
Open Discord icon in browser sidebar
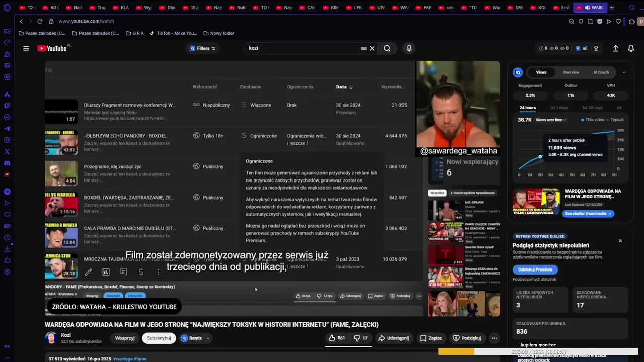click(x=7, y=163)
